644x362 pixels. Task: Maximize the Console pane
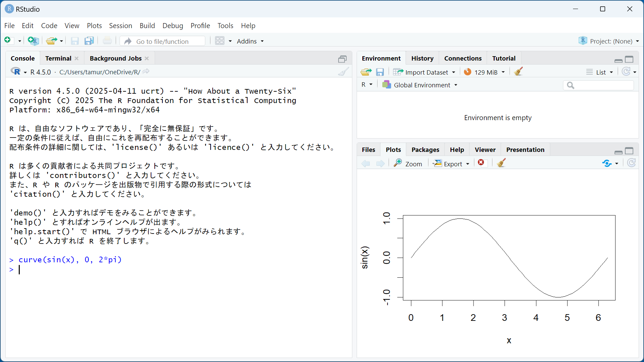click(x=342, y=59)
